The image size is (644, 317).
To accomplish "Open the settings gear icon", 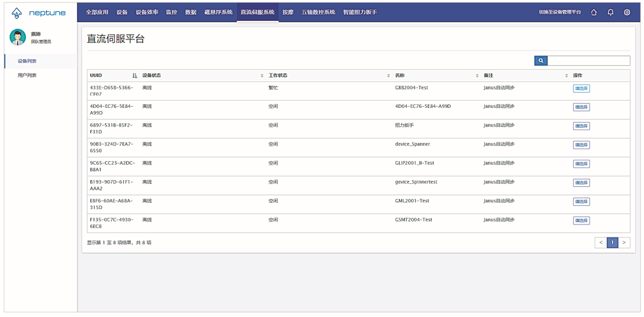I will coord(627,12).
